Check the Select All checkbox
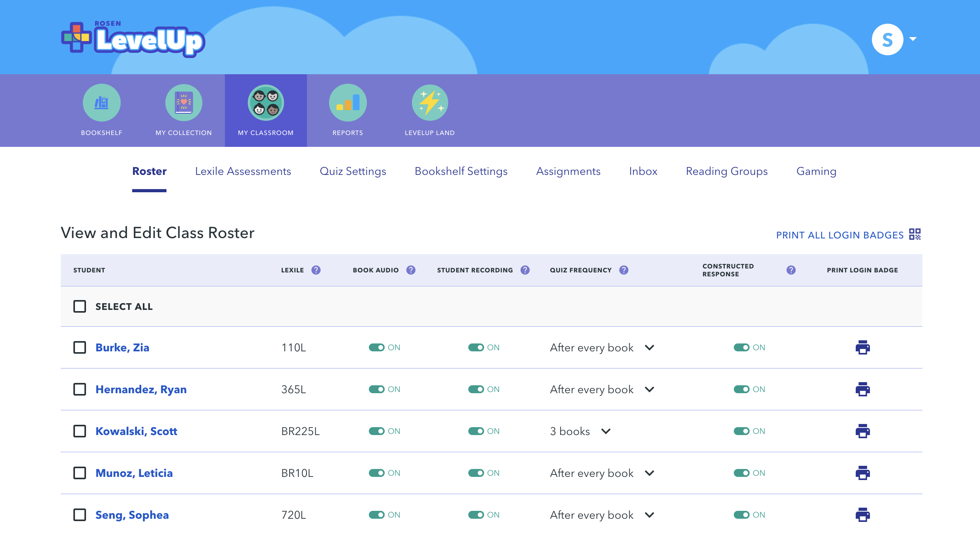The width and height of the screenshot is (980, 559). tap(80, 306)
